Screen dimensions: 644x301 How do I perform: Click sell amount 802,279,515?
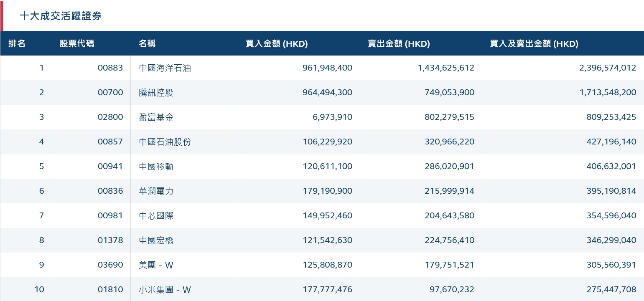coord(449,117)
